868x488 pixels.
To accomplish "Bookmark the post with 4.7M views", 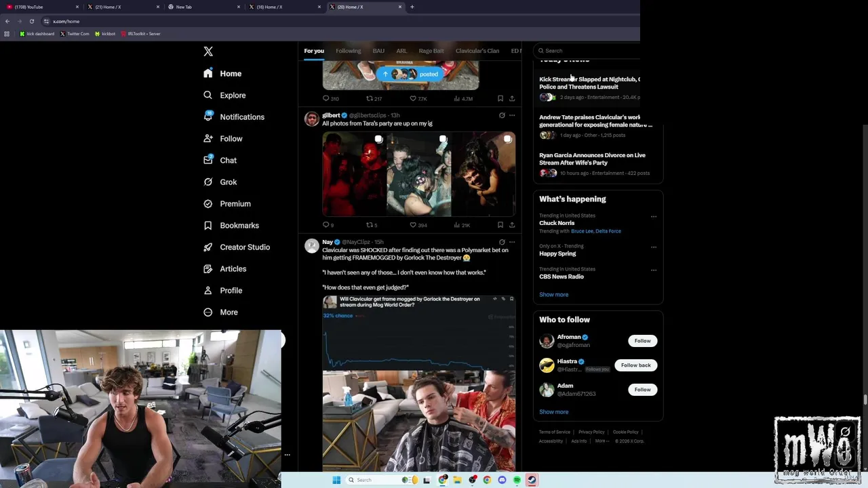I will 500,99.
